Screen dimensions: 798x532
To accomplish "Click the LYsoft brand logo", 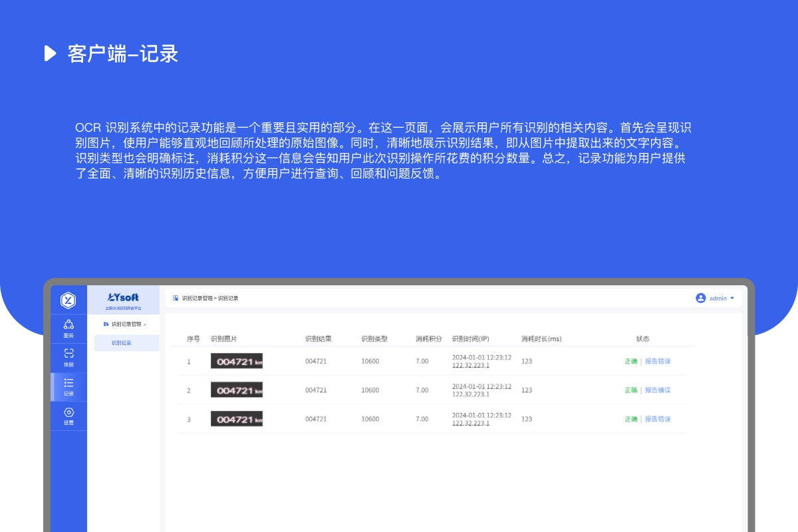I will click(123, 298).
